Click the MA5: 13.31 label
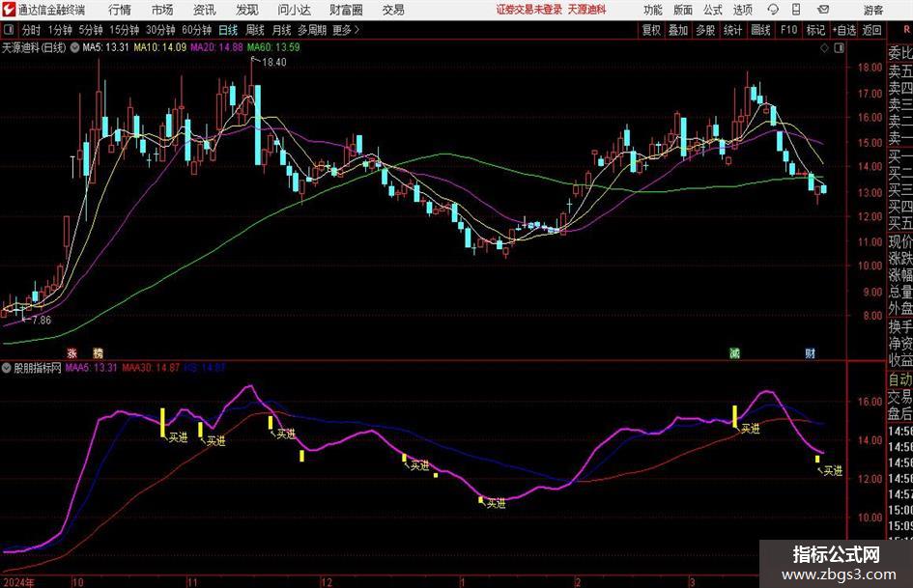 105,47
